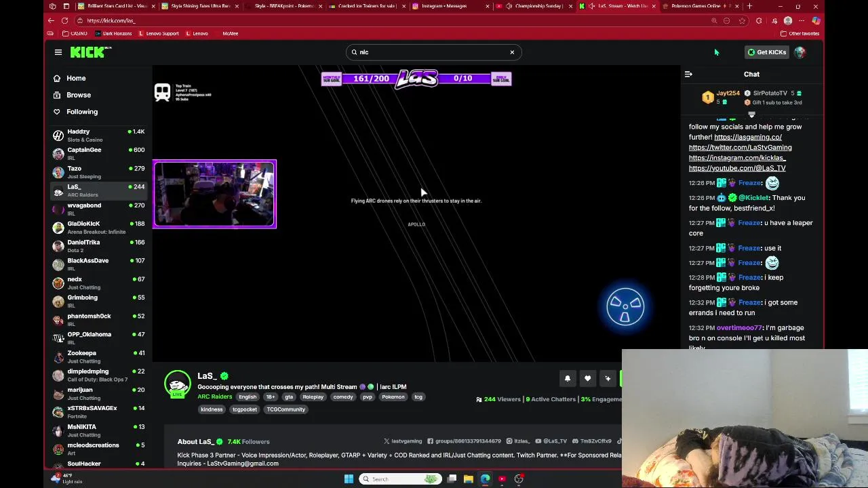Click SirPotatoTV in the chat leaderboard

pyautogui.click(x=770, y=93)
